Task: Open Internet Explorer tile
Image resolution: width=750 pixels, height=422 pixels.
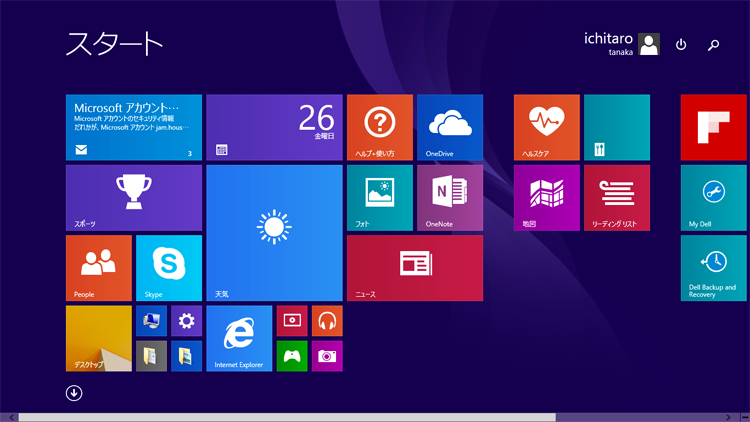Action: point(238,338)
